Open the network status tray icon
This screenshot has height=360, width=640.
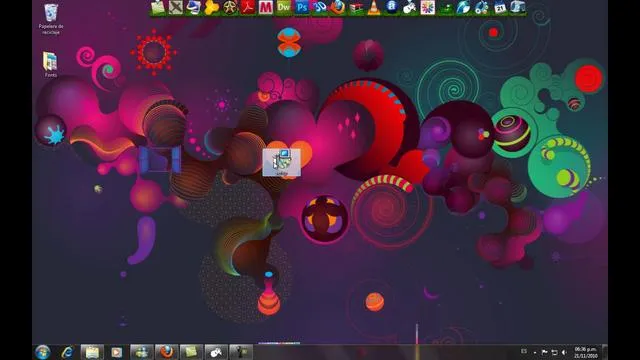[x=554, y=352]
